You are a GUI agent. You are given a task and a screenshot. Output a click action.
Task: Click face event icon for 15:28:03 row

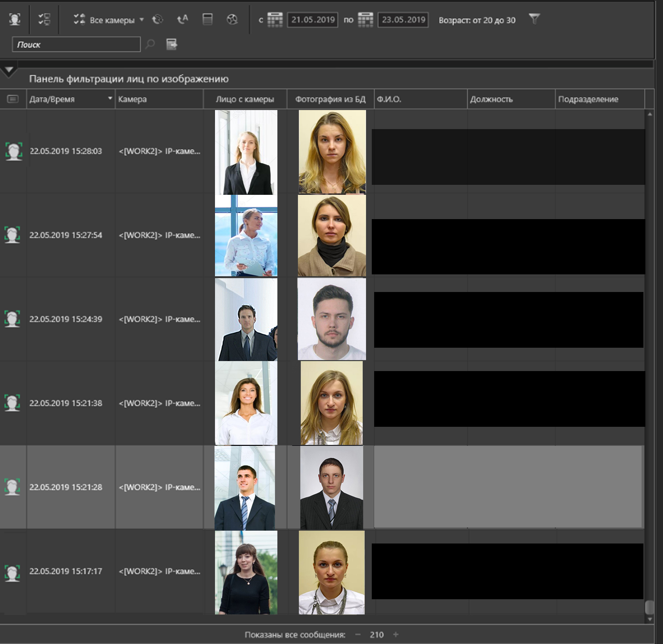[13, 151]
